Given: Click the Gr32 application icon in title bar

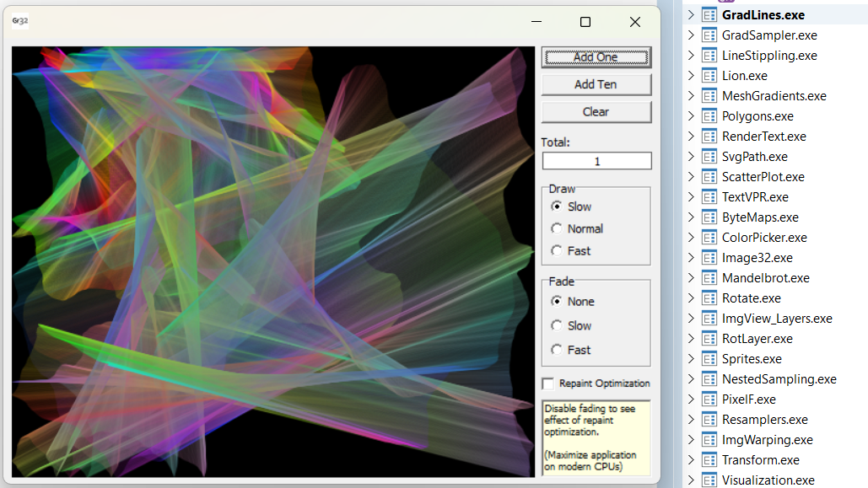Looking at the screenshot, I should click(x=20, y=21).
